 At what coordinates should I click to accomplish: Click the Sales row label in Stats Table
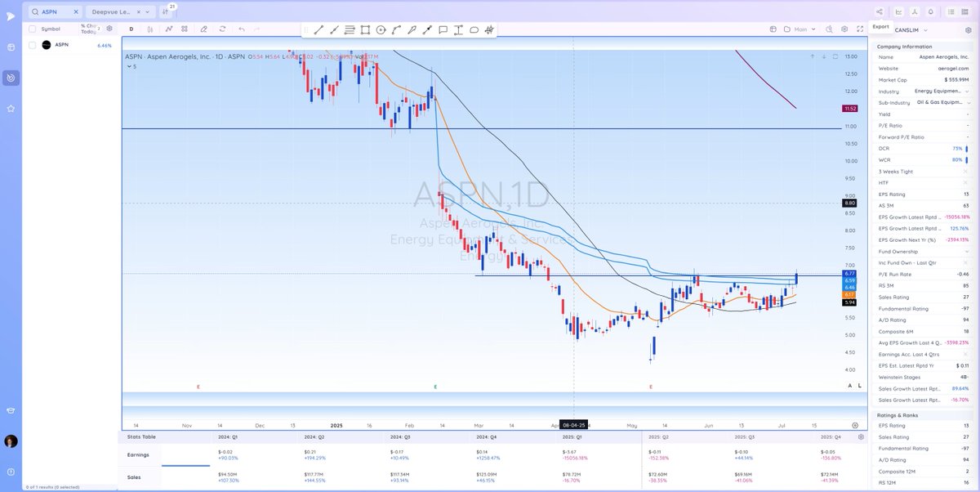pos(135,476)
